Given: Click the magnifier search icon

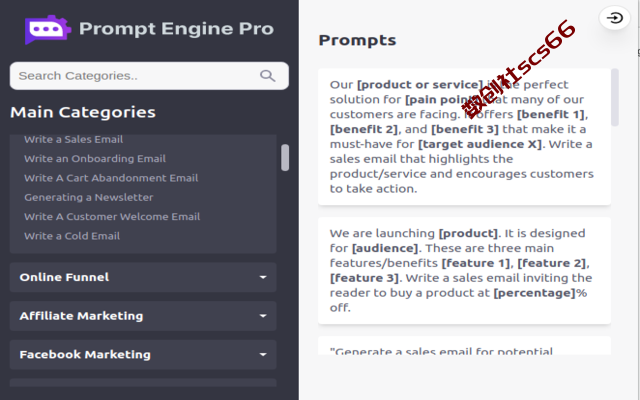Looking at the screenshot, I should point(267,76).
